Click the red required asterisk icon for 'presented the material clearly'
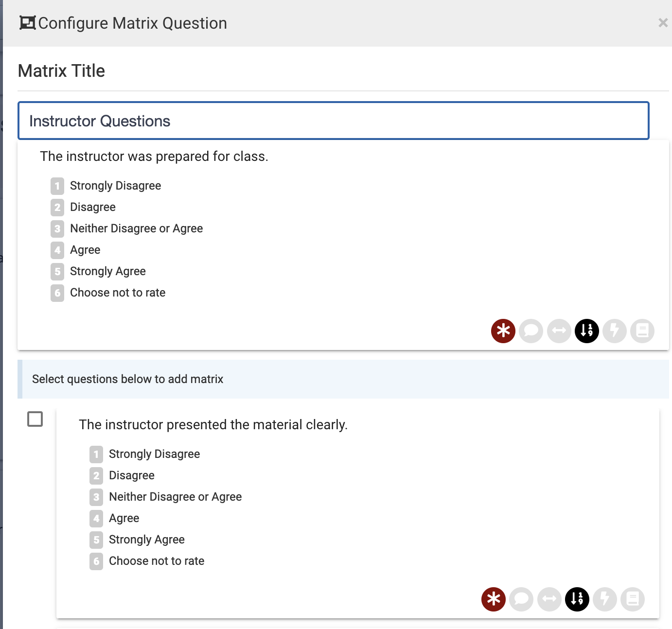Viewport: 672px width, 629px height. click(x=494, y=599)
